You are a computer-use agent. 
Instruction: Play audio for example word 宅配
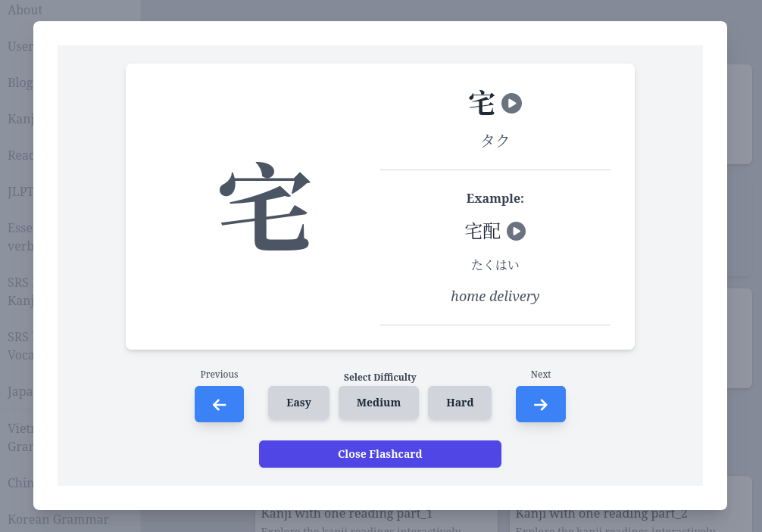516,231
